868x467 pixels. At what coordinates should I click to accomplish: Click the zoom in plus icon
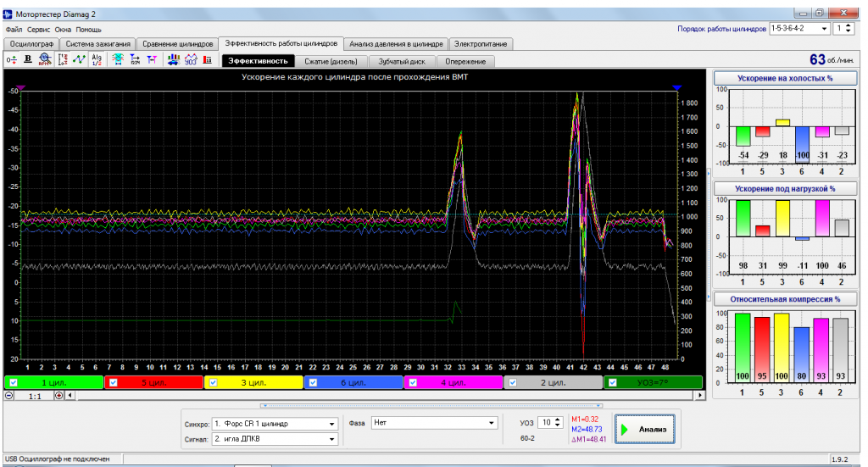click(58, 396)
